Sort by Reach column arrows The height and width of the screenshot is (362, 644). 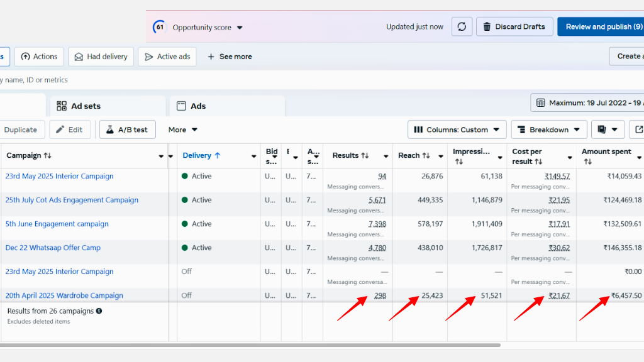tap(426, 156)
